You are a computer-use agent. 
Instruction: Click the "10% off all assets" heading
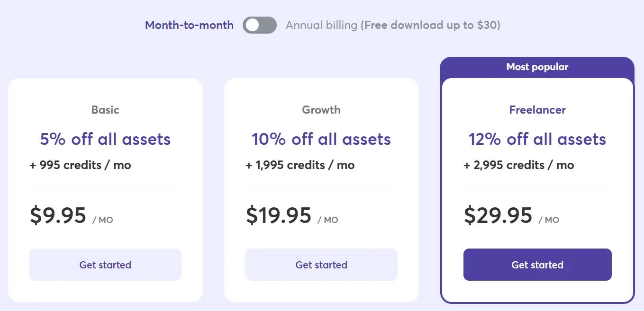click(321, 139)
